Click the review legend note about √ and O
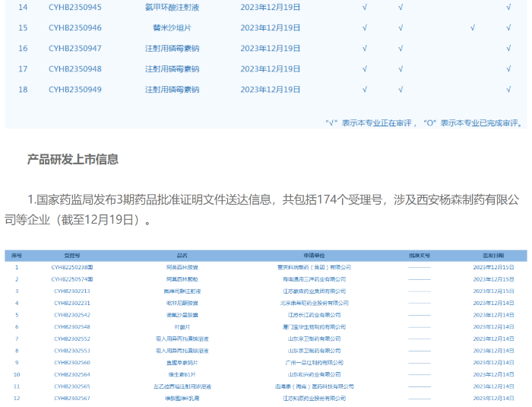 click(424, 122)
